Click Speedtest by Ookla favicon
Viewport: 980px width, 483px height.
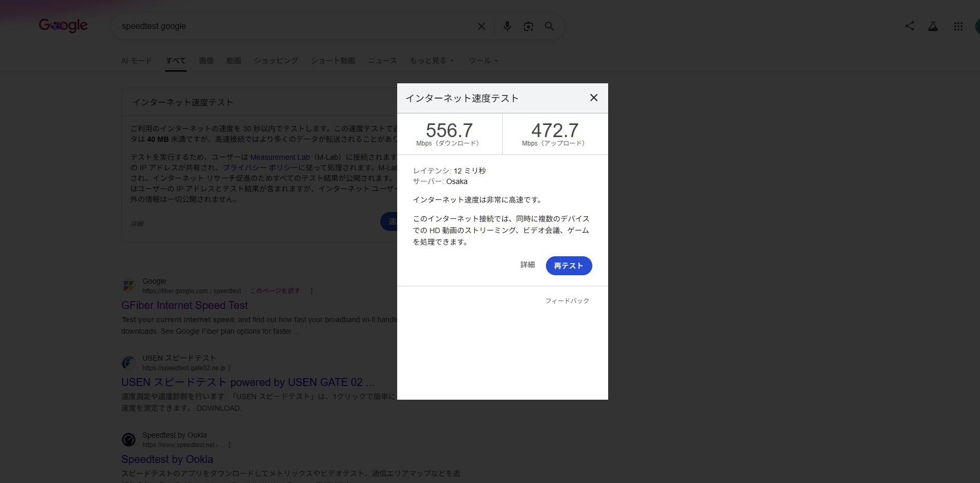[129, 440]
